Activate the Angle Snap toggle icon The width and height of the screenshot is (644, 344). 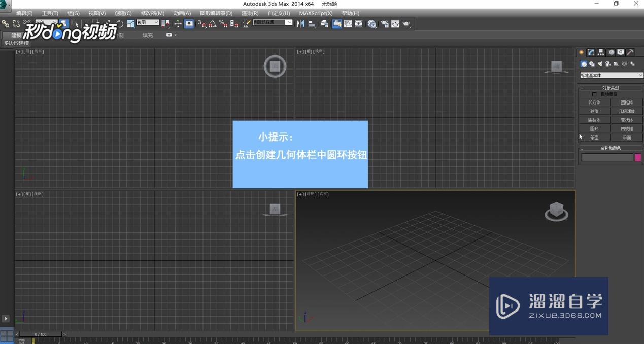coord(211,23)
